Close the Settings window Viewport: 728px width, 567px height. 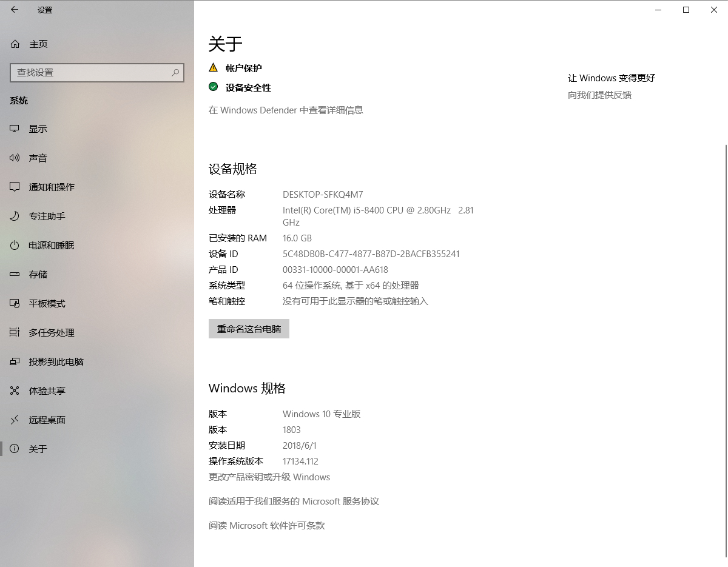click(714, 10)
